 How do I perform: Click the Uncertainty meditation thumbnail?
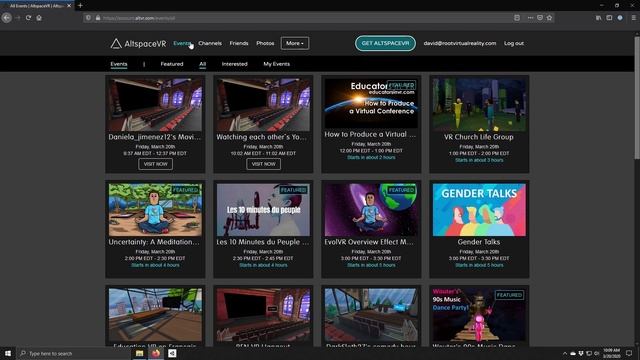[x=155, y=209]
